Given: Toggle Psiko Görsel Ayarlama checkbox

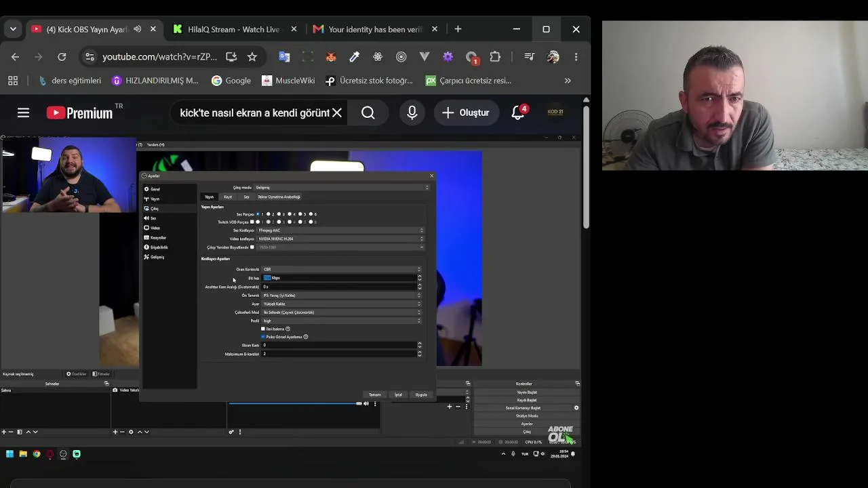Looking at the screenshot, I should tap(263, 337).
